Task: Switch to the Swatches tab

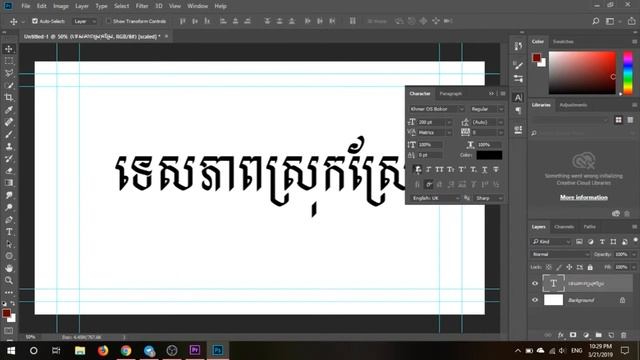Action: tap(563, 42)
